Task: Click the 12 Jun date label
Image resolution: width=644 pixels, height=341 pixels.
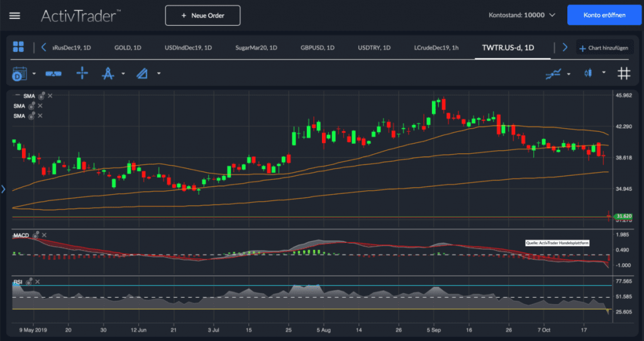Action: (138, 330)
